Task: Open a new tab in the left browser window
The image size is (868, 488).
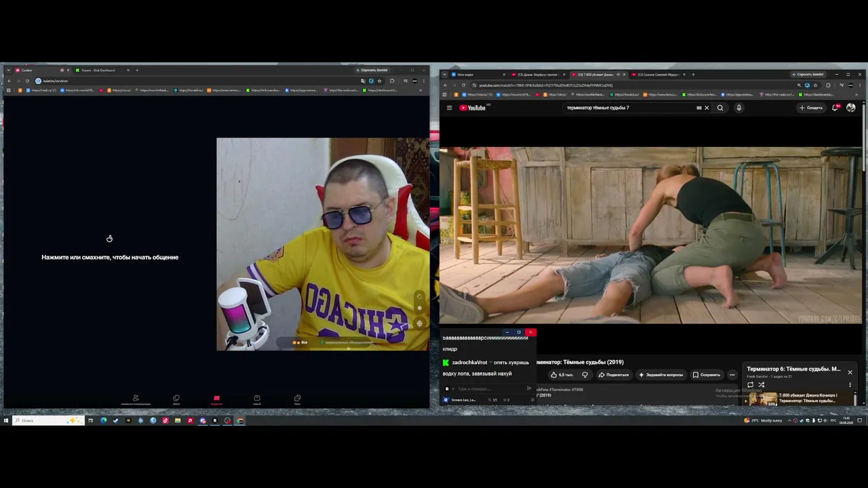Action: tap(137, 70)
